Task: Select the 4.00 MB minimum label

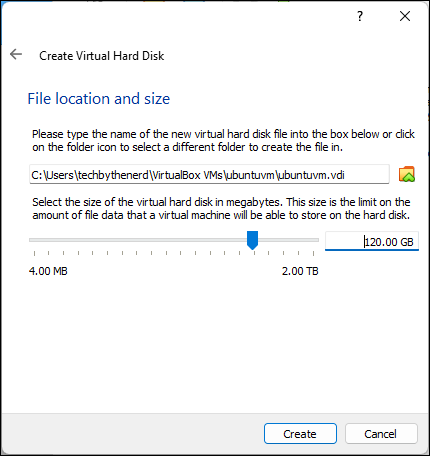Action: [x=48, y=271]
